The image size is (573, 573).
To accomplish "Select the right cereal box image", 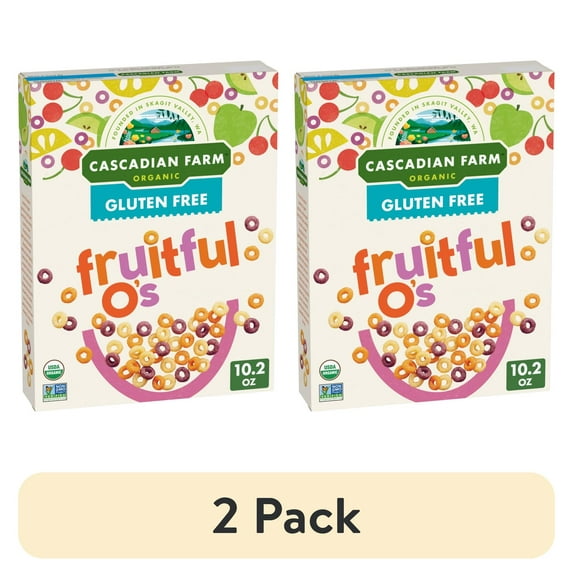I will [x=425, y=237].
